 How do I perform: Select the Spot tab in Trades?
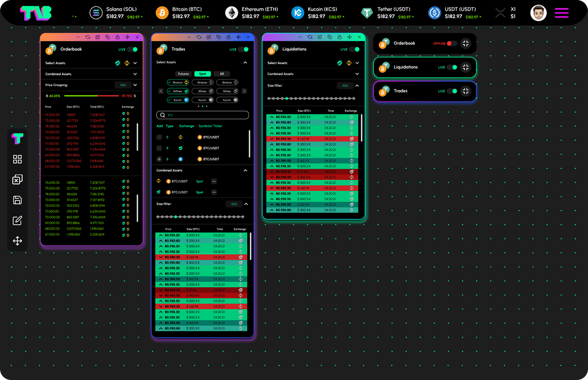202,74
